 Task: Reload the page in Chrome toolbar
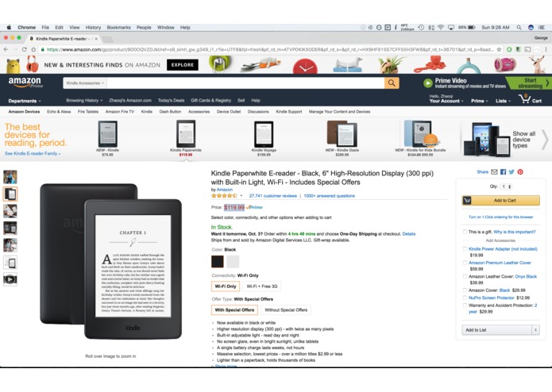(x=24, y=49)
